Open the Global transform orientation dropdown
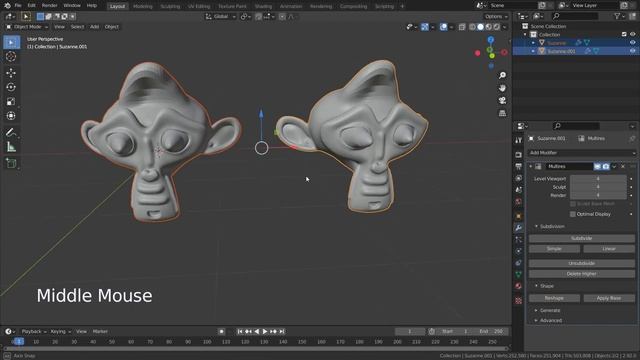 (x=220, y=17)
